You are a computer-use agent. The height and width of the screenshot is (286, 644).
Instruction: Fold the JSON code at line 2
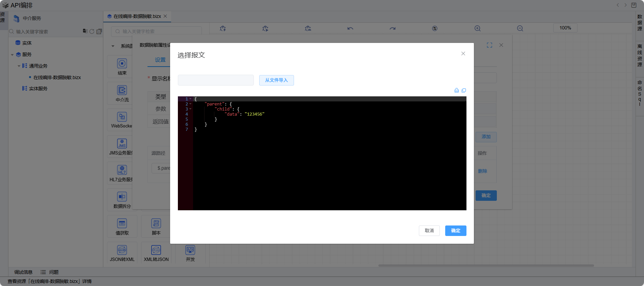[190, 104]
